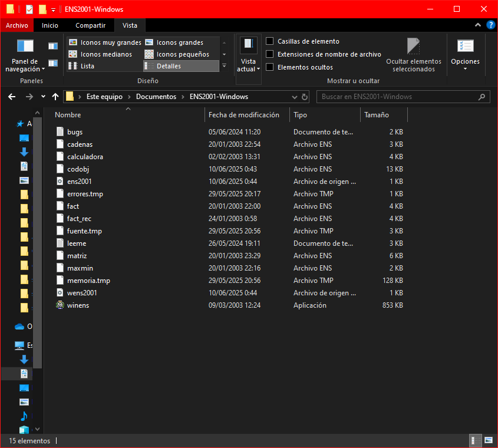Switch to large icons in status bar
Viewport: 498px width, 448px height.
pyautogui.click(x=488, y=440)
